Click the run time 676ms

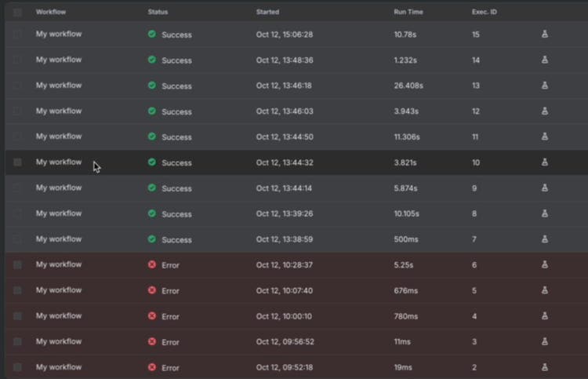point(406,291)
